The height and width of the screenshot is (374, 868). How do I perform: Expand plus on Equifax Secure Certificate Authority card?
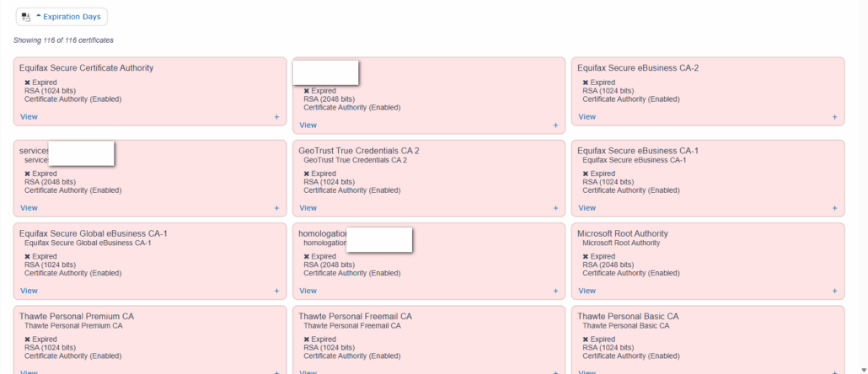[x=276, y=117]
